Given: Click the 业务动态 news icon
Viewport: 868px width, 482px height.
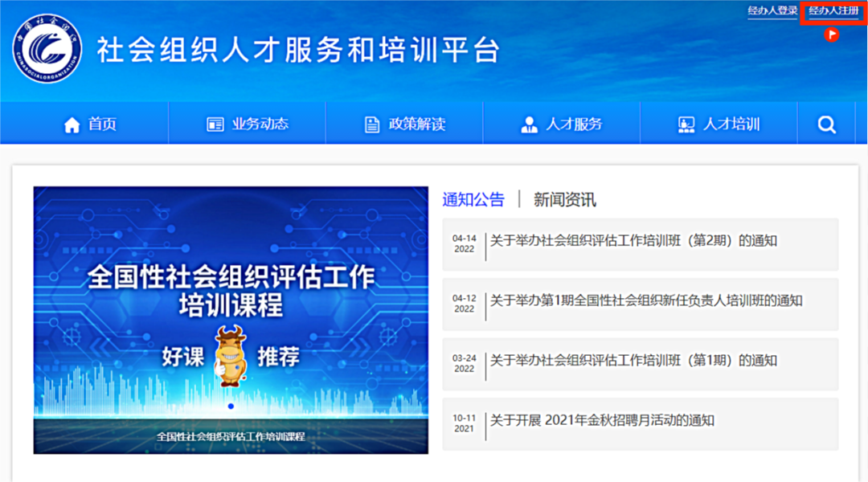Looking at the screenshot, I should pos(215,125).
